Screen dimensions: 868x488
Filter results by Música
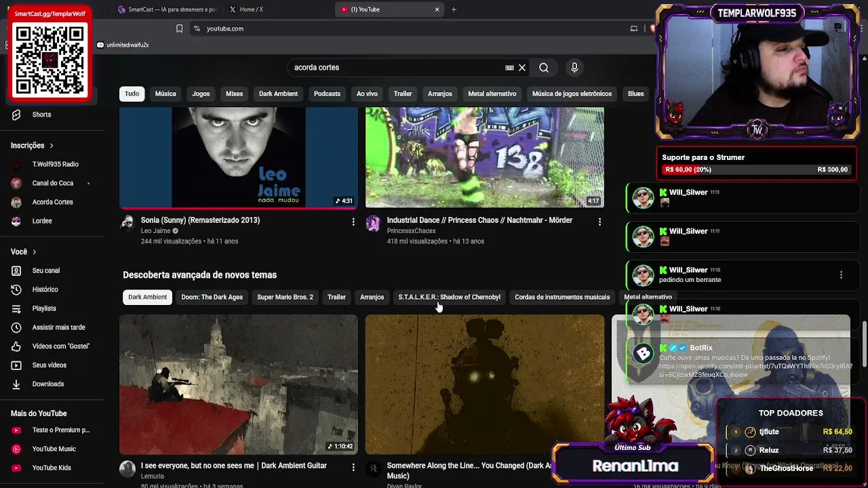[165, 94]
